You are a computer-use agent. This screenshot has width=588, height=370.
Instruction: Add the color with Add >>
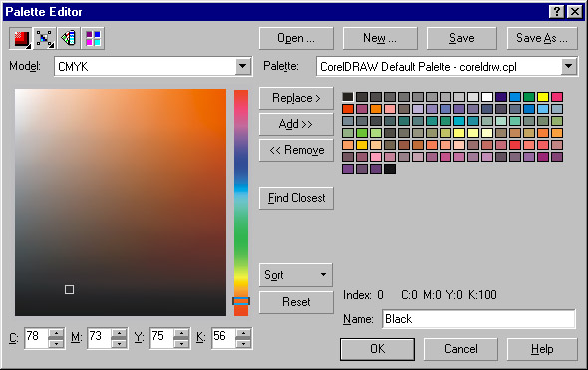point(296,124)
